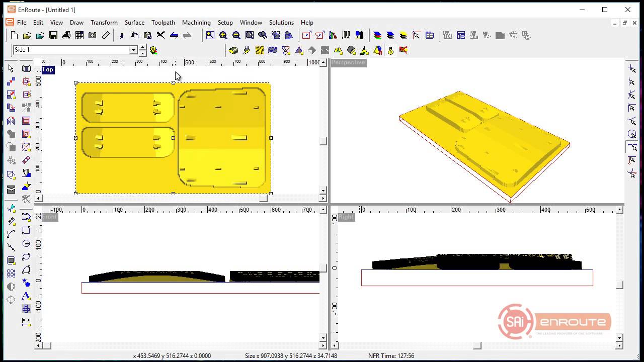Viewport: 644px width, 362px height.
Task: Click the Size x 907.0938 status text
Action: click(x=291, y=356)
